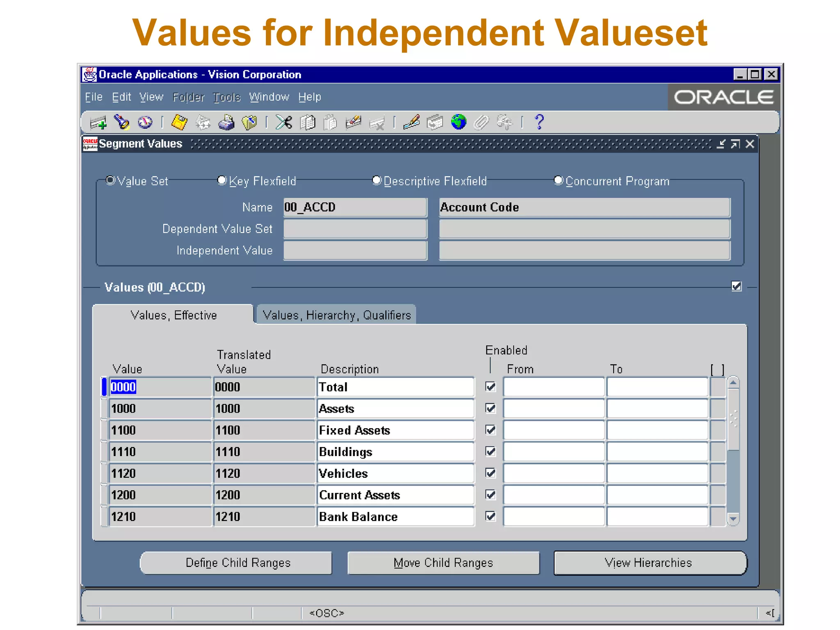Click the Translations globe icon
Image resolution: width=840 pixels, height=630 pixels.
pos(458,122)
